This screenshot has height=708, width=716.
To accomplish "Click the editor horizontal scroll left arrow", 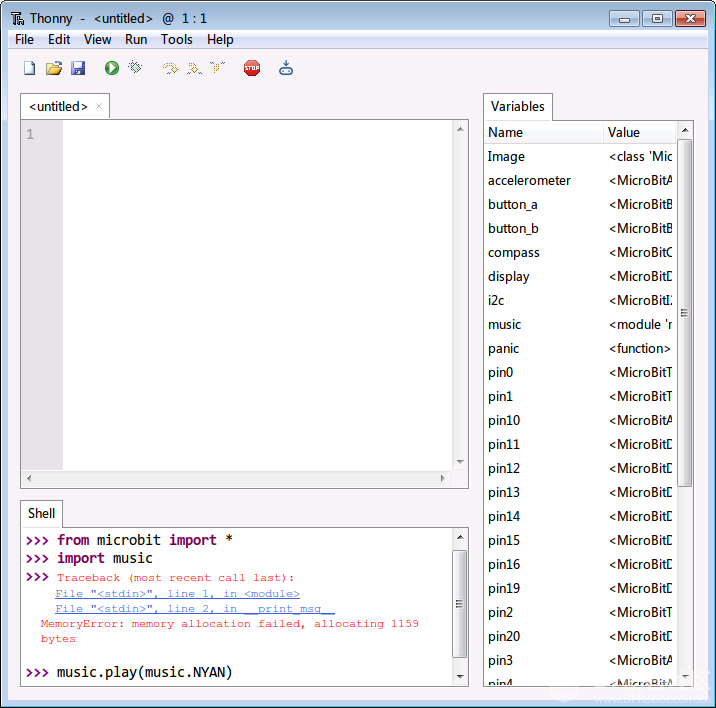I will coord(29,478).
